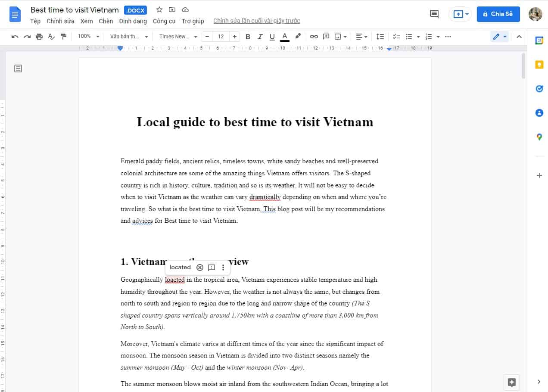Screen dimensions: 548x392
Task: Click the document title 'Best time to visit Vietnam'
Action: [x=75, y=9]
